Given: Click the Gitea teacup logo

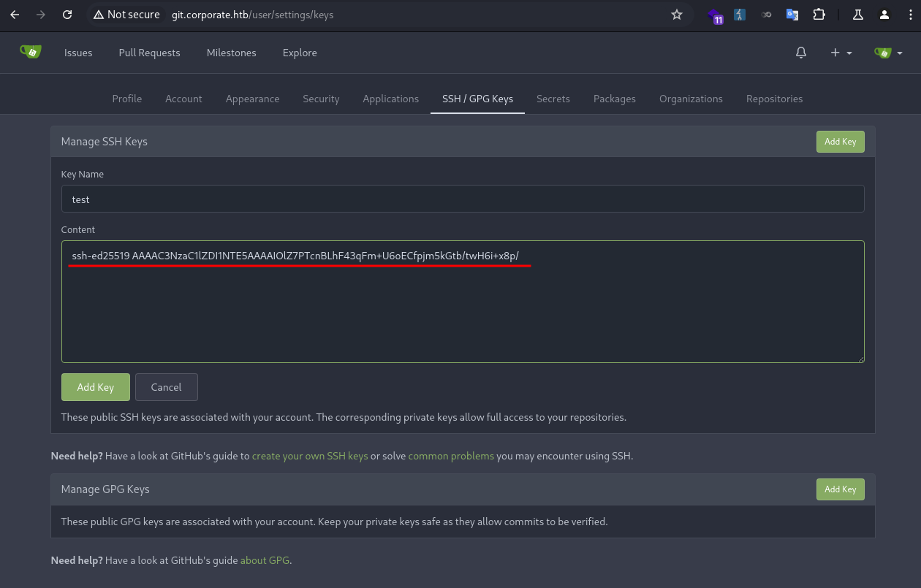Looking at the screenshot, I should [30, 52].
